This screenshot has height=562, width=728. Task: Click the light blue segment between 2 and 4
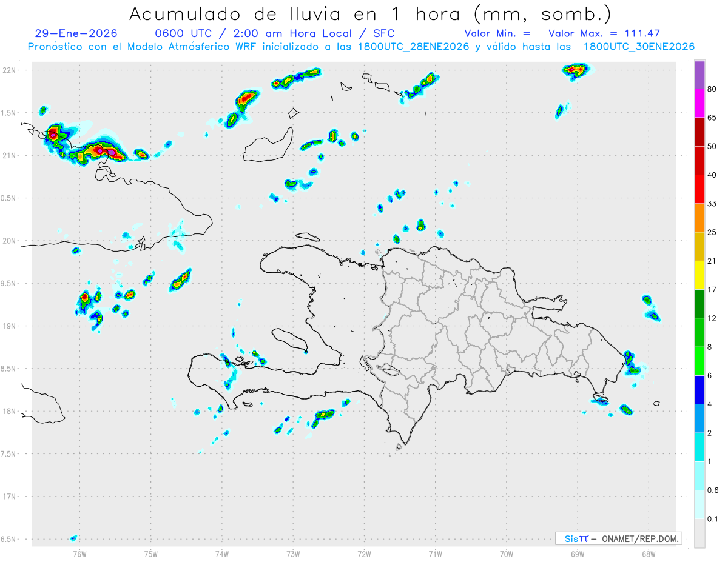699,418
